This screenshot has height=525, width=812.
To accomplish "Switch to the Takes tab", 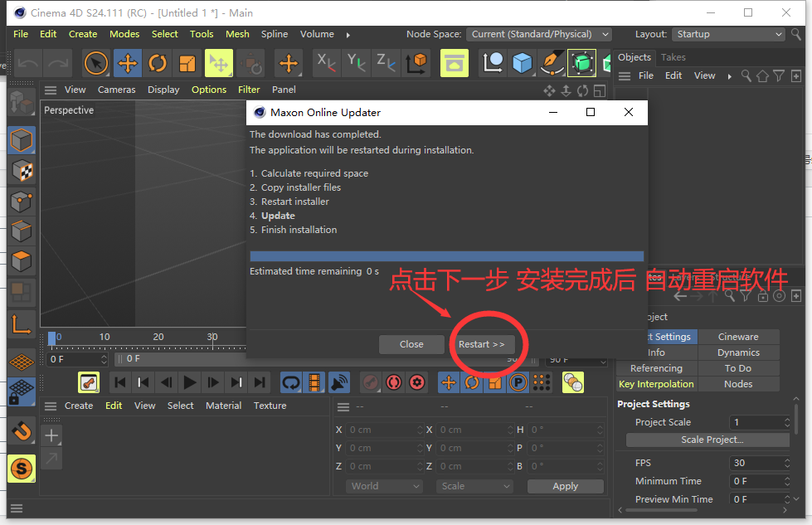I will [673, 57].
